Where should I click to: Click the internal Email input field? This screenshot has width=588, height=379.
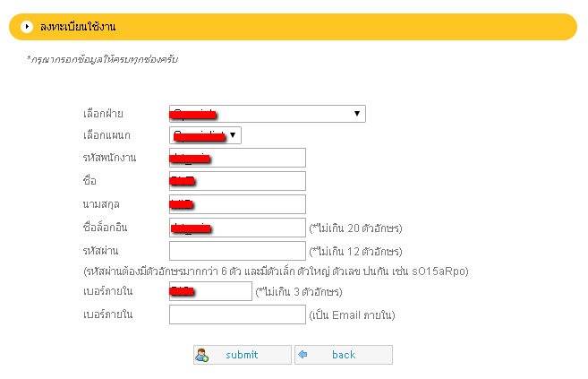pyautogui.click(x=237, y=314)
